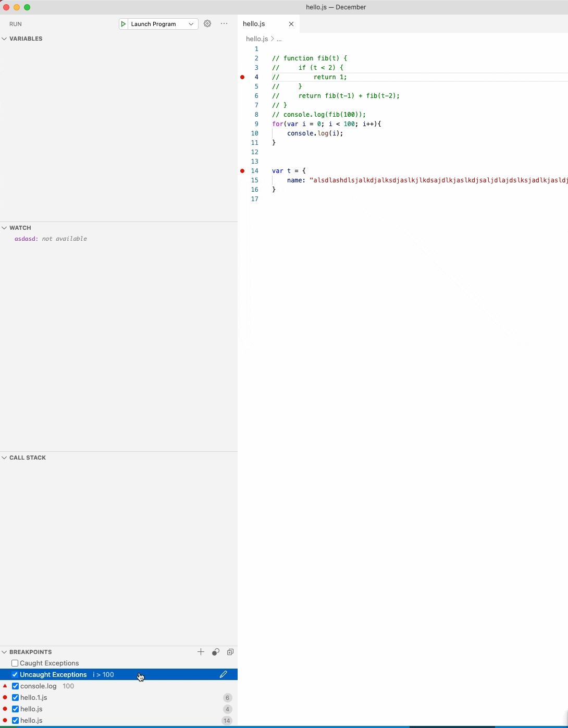This screenshot has height=728, width=568.
Task: Add a function breakpoint with plus icon
Action: (x=201, y=652)
